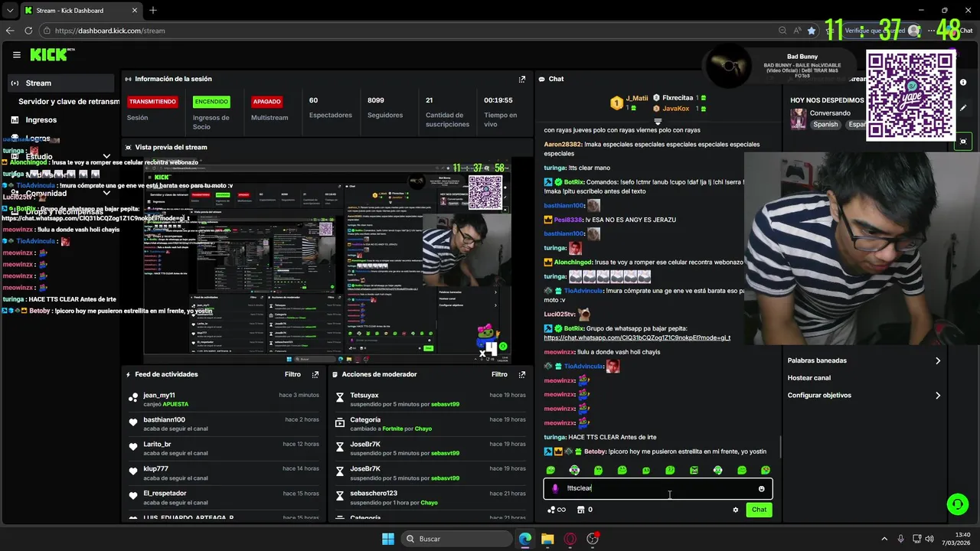Image resolution: width=980 pixels, height=551 pixels.
Task: Expand Configurar objetivos option
Action: pos(864,396)
